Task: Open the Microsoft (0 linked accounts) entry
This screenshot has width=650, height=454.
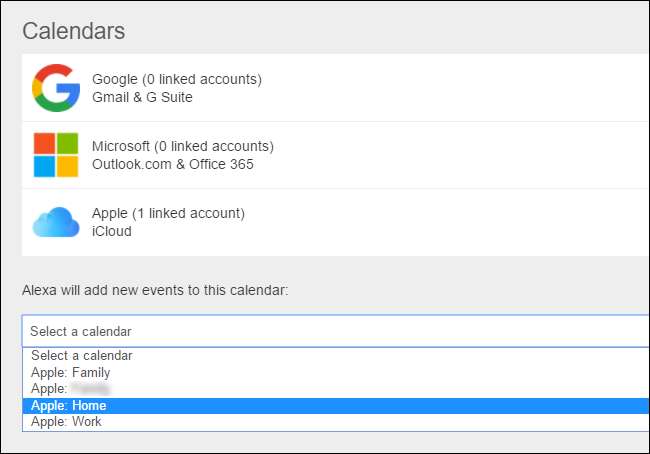Action: coord(182,146)
